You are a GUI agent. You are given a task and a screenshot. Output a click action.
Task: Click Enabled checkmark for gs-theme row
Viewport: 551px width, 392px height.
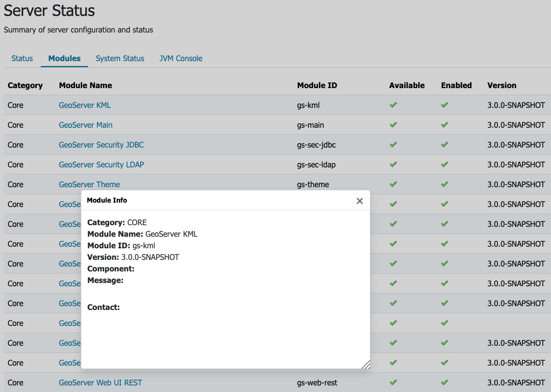(445, 184)
